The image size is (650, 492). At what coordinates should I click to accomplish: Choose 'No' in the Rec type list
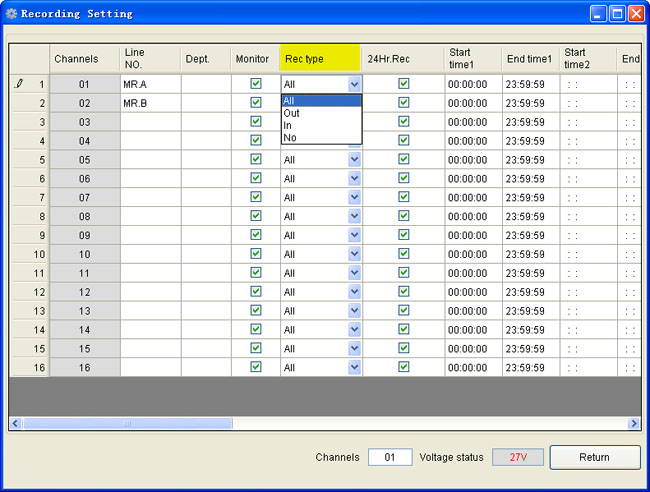coord(289,138)
